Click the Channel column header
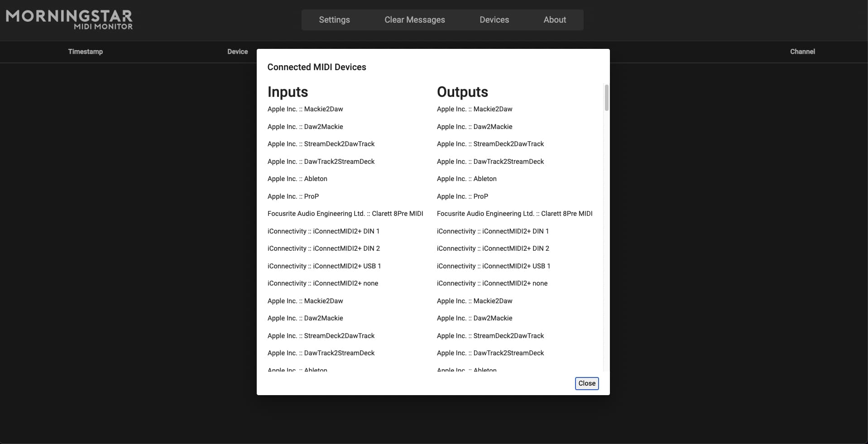 pyautogui.click(x=802, y=52)
